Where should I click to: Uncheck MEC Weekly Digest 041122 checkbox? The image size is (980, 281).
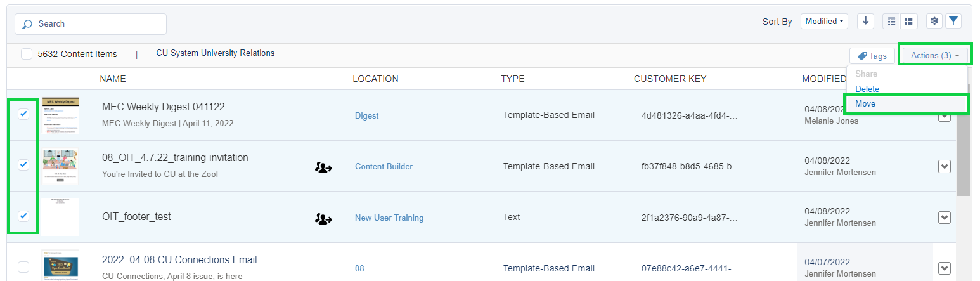pos(23,114)
